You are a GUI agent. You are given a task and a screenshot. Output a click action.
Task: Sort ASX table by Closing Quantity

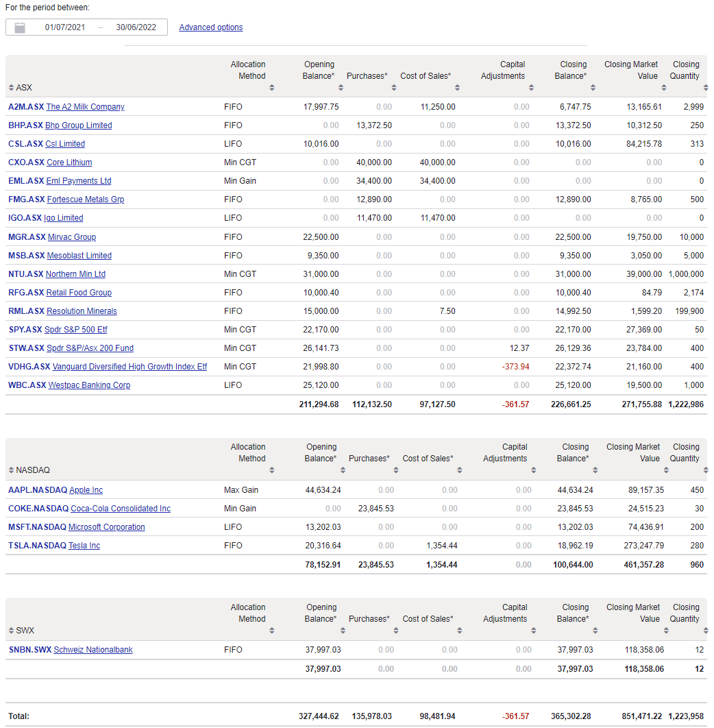coord(706,88)
